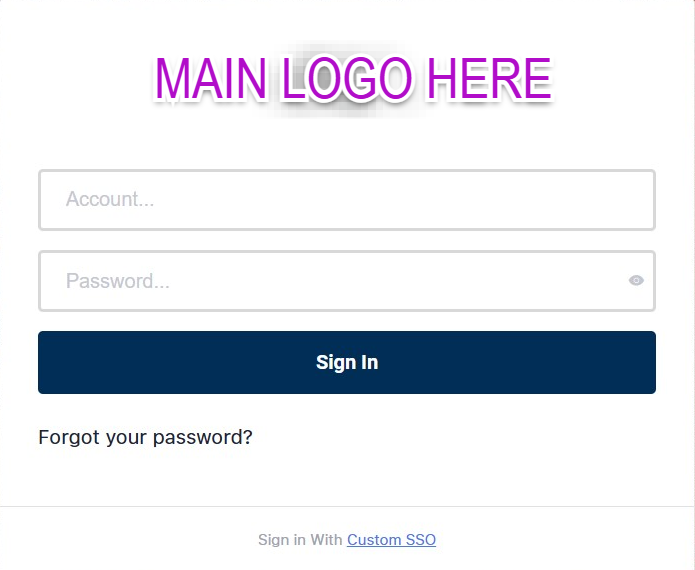Reveal hidden password characters
Viewport: 695px width, 570px height.
636,281
